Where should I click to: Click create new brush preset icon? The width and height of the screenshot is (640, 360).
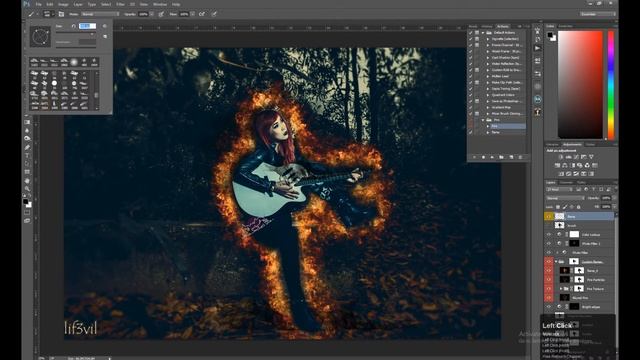tap(105, 36)
